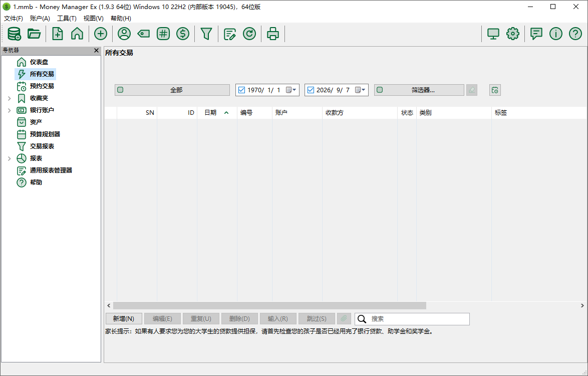Sort by the 编号 column header
Image resolution: width=588 pixels, height=376 pixels.
click(x=254, y=113)
